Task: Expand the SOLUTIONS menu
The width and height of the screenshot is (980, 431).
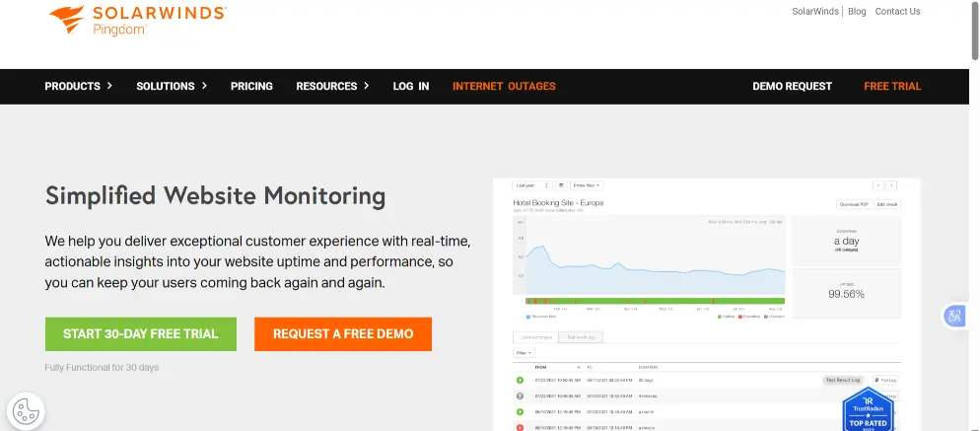Action: point(172,87)
